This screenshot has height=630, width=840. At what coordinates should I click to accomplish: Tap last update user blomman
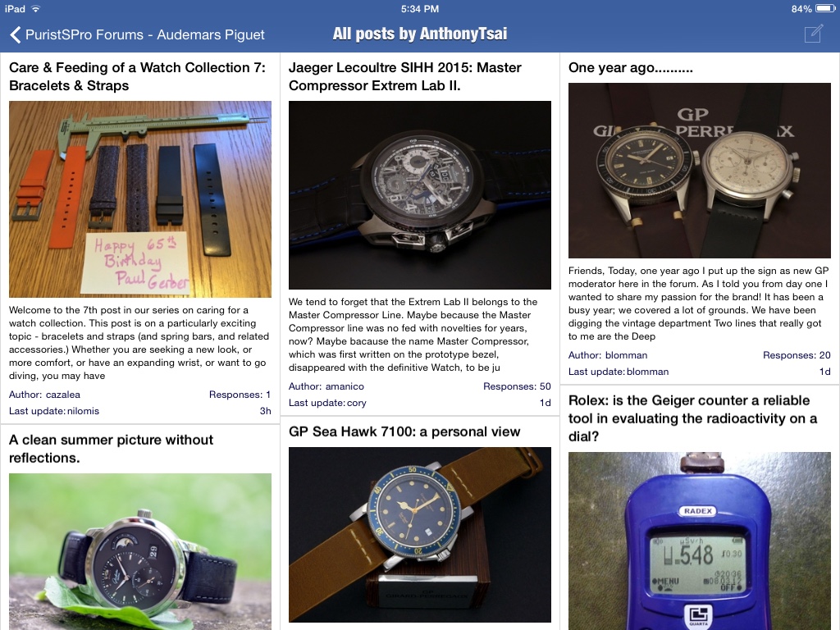click(x=648, y=372)
